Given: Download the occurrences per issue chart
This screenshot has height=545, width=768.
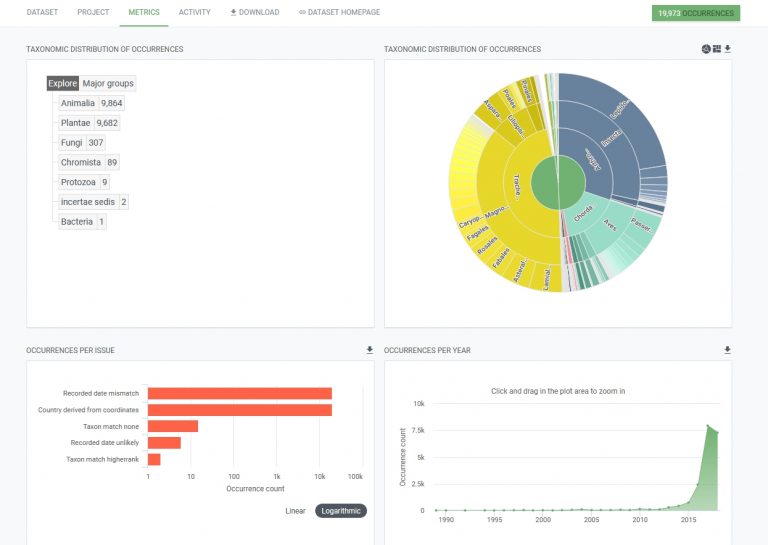Looking at the screenshot, I should (369, 350).
